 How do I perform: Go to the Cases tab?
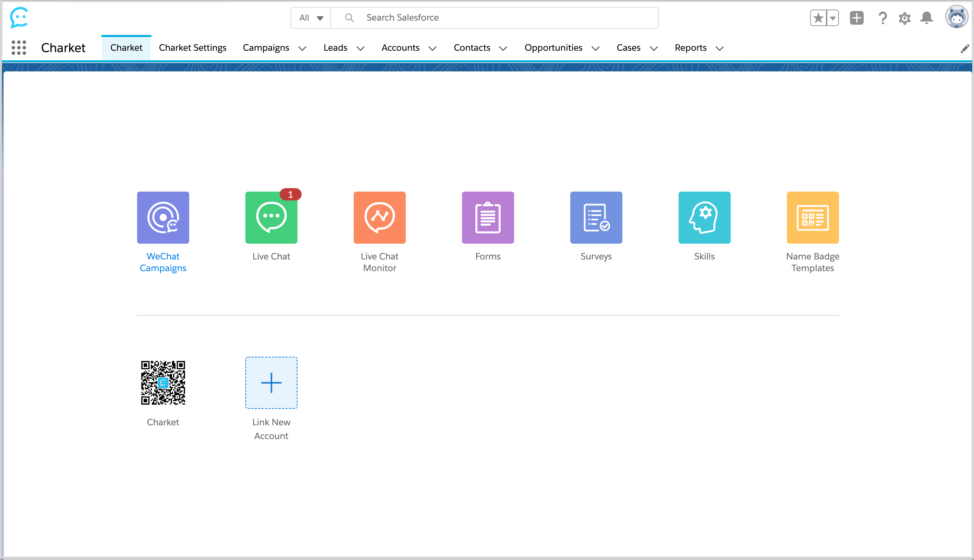pos(628,48)
